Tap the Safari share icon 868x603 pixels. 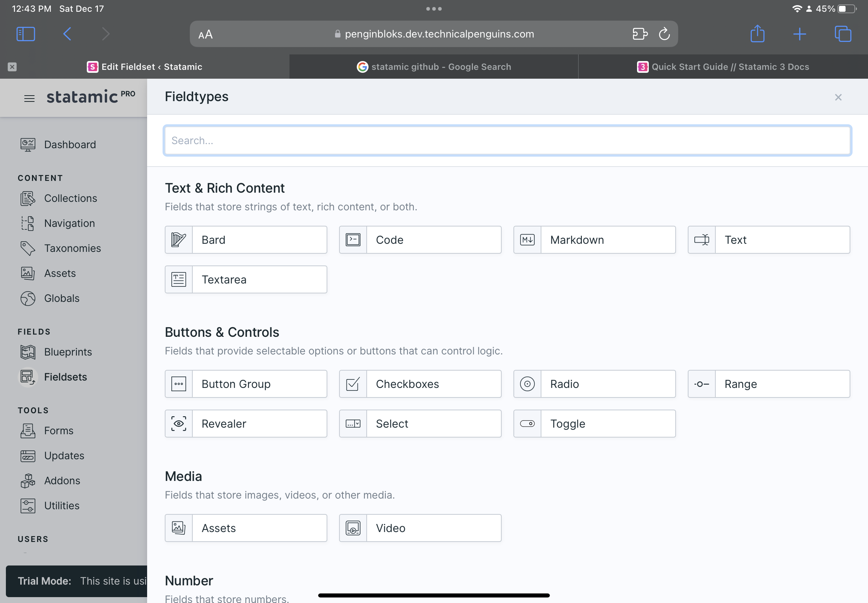click(x=757, y=33)
